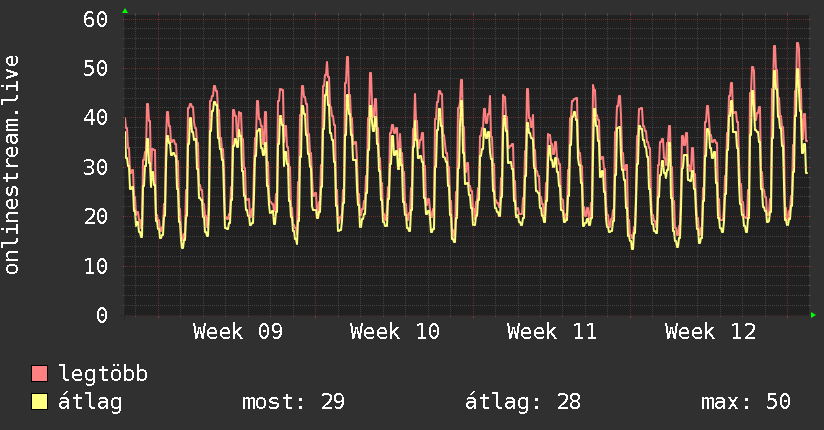Click the Week 11 axis label

(x=552, y=332)
